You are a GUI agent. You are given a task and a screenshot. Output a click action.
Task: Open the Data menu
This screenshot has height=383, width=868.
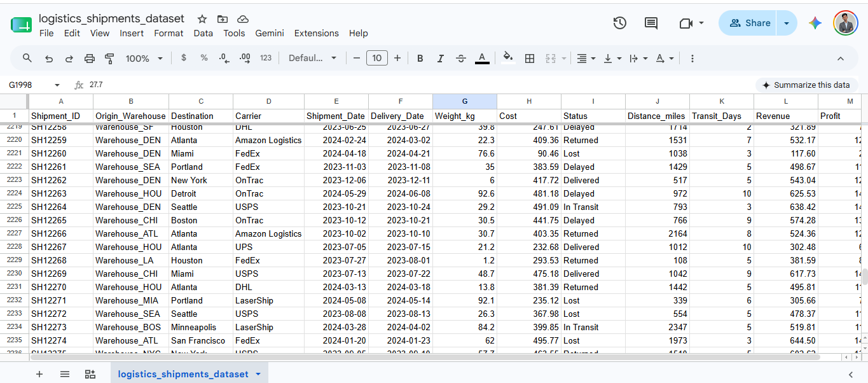click(x=203, y=33)
